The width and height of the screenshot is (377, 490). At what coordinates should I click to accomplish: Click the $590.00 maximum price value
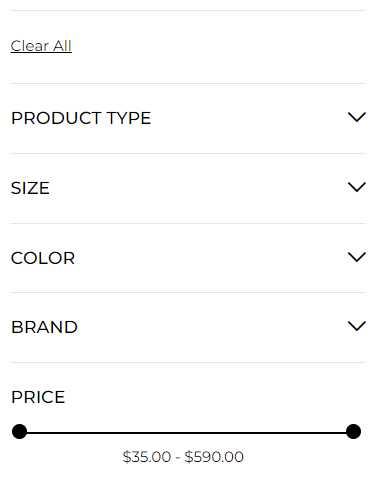(x=214, y=457)
